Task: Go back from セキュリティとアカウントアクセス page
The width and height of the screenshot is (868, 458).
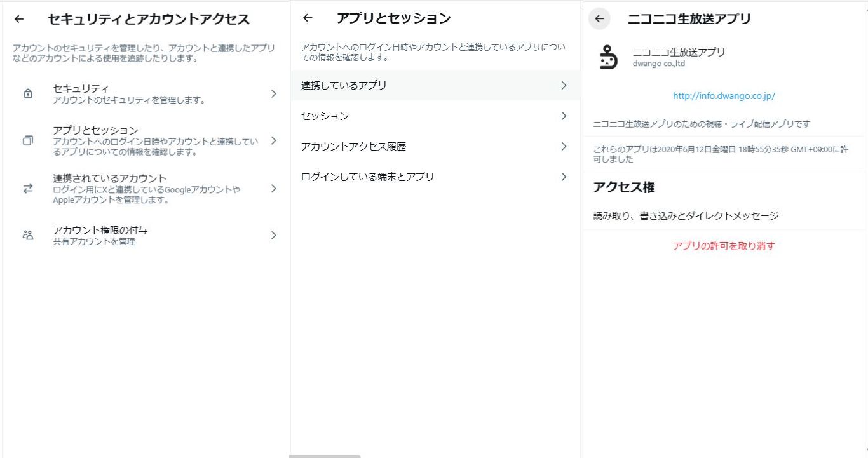Action: point(19,19)
